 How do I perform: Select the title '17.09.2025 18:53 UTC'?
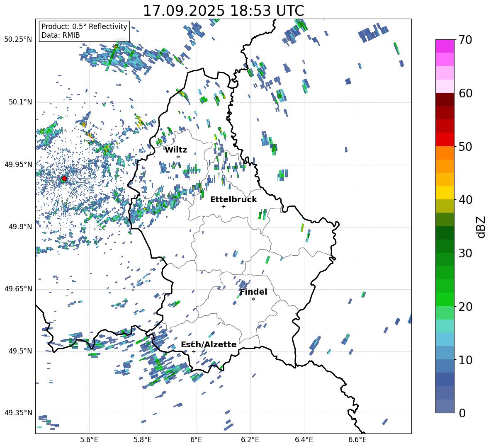coord(224,11)
